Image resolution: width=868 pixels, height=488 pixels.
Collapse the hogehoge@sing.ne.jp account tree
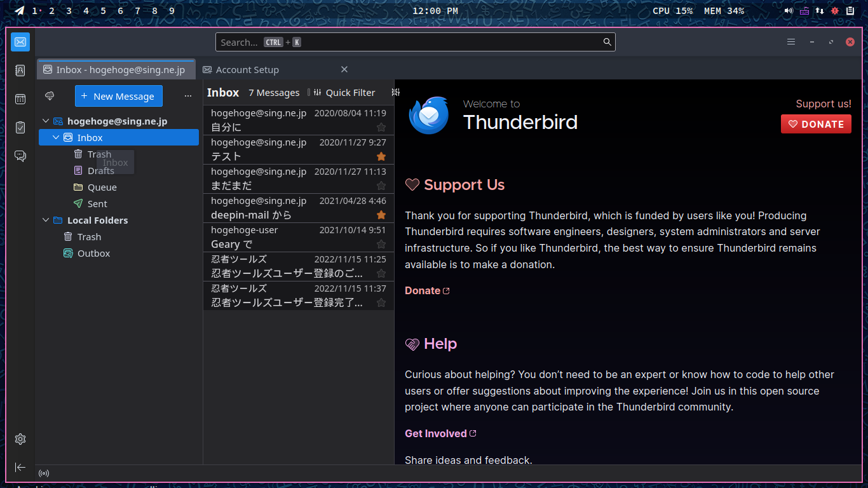[x=46, y=121]
